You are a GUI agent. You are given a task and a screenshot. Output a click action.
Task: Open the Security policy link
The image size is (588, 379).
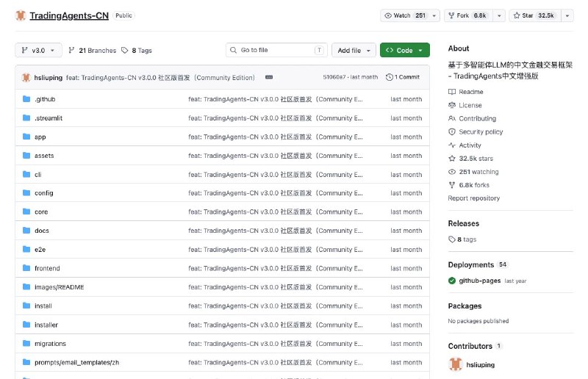pos(476,132)
